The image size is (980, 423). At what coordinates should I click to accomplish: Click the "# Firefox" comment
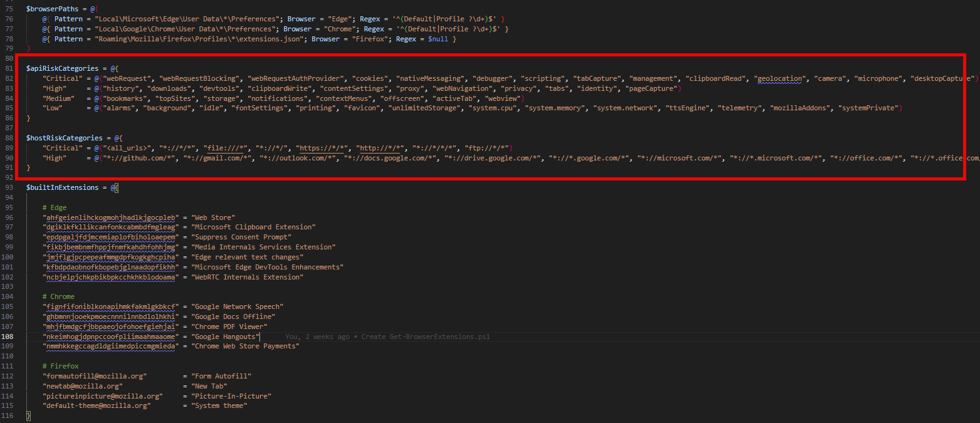coord(60,366)
